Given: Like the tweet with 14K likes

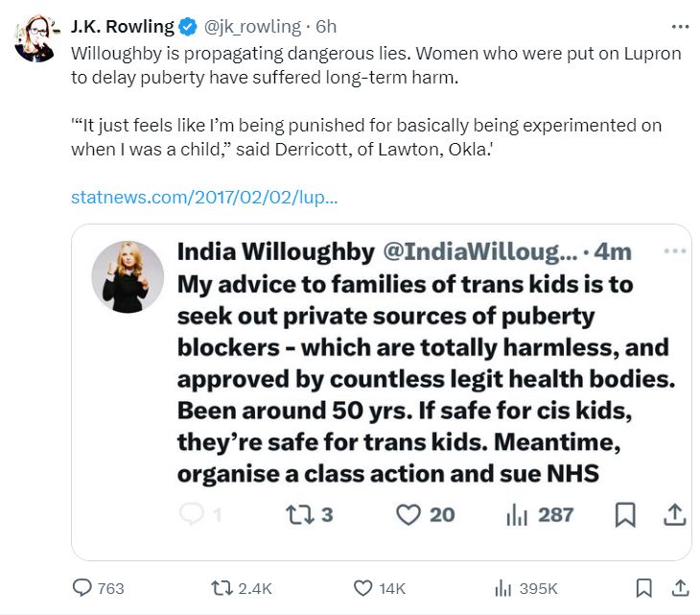Looking at the screenshot, I should 380,588.
